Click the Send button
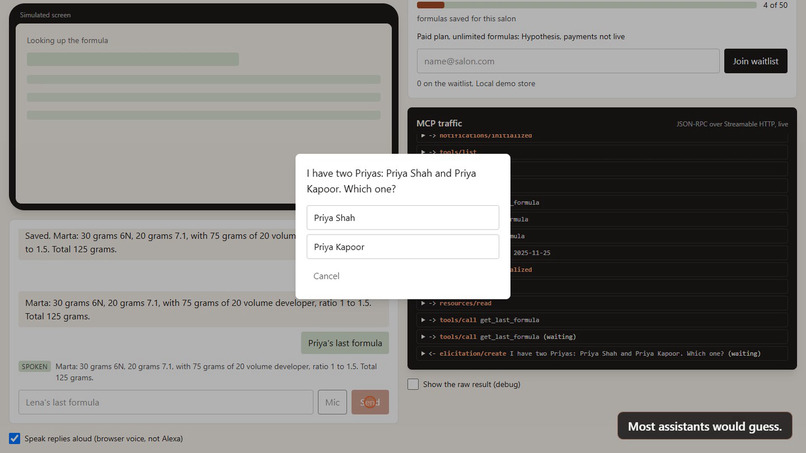The height and width of the screenshot is (453, 806). pos(370,402)
